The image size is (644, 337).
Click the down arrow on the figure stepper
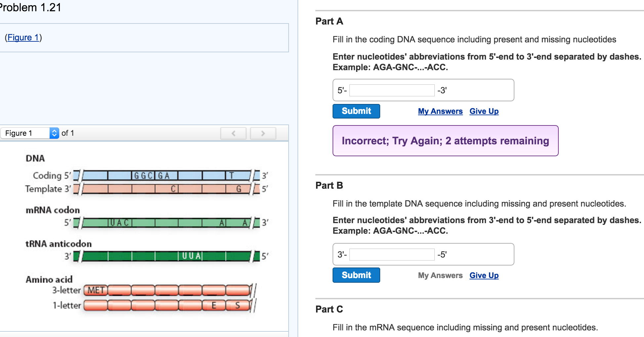click(x=54, y=135)
